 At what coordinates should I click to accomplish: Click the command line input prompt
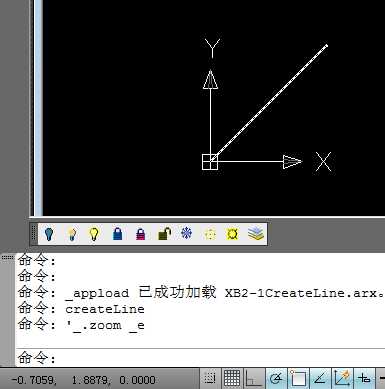point(200,358)
